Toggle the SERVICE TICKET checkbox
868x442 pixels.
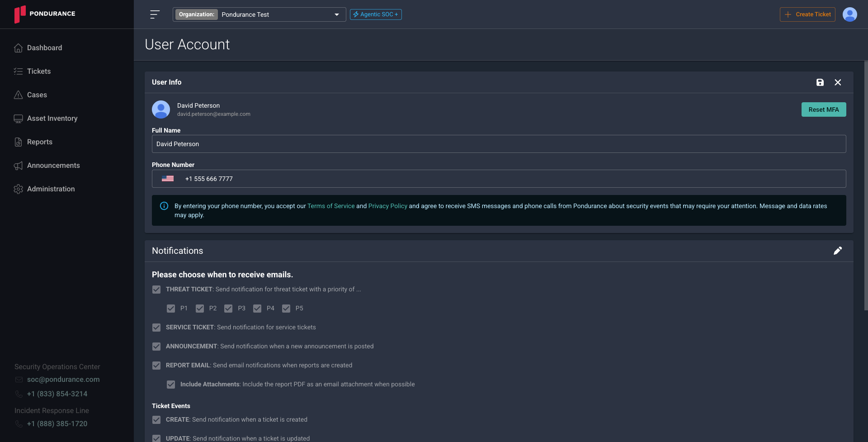coord(156,328)
